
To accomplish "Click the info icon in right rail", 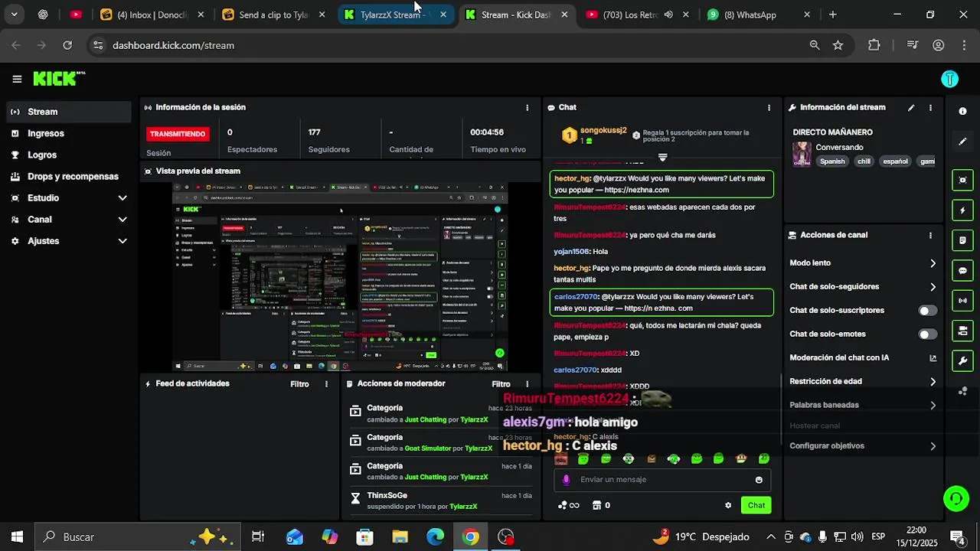I will tap(962, 111).
